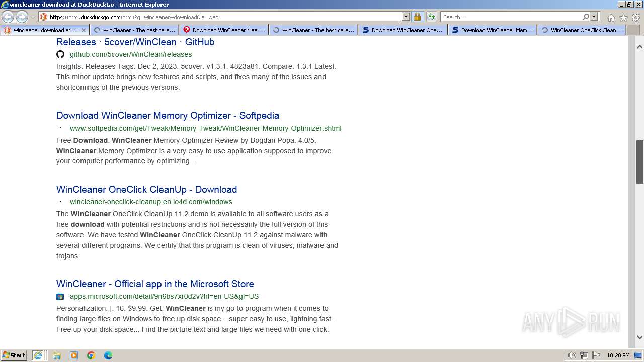This screenshot has height=362, width=644.
Task: Open the Action Center flag icon
Action: (x=595, y=355)
